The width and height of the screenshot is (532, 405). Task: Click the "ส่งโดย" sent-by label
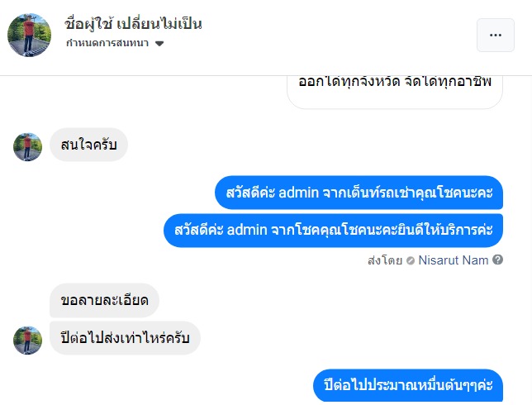(385, 260)
